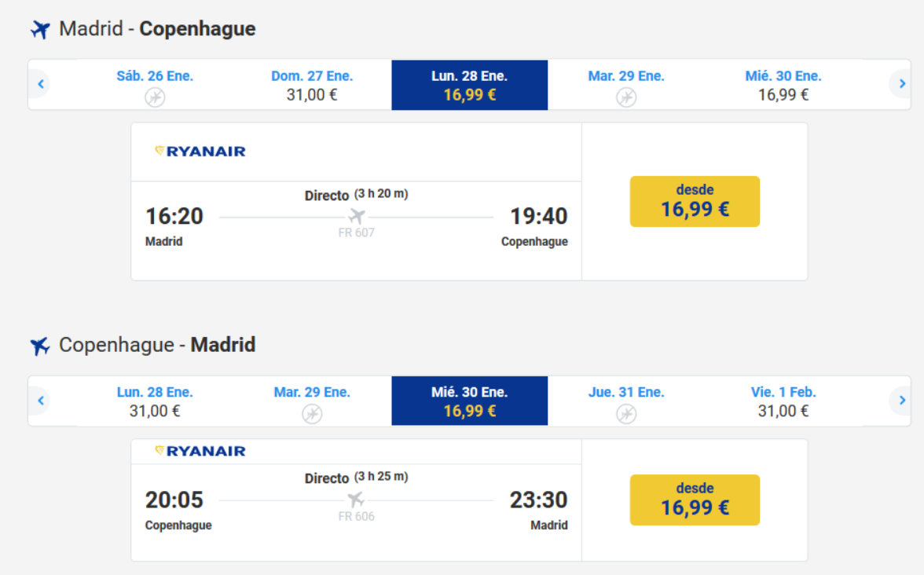This screenshot has width=924, height=575.
Task: Click the Ryanair logo on the outbound flight card
Action: [x=200, y=152]
